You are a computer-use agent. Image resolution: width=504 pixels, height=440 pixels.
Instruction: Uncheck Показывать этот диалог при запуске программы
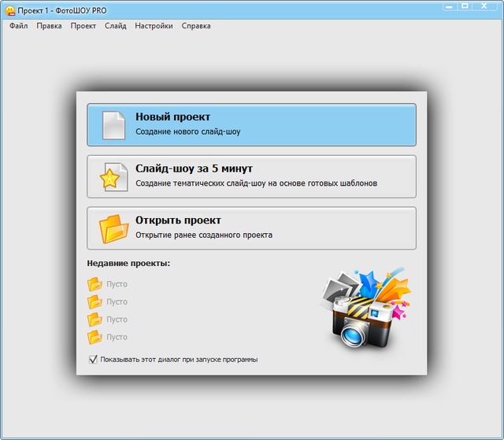(x=93, y=359)
